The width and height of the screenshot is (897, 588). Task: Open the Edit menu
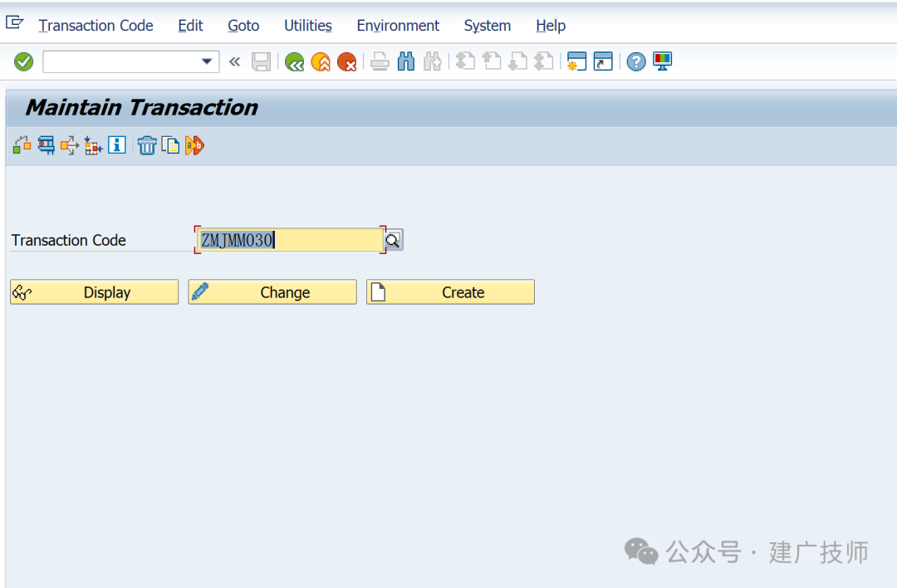(x=190, y=26)
